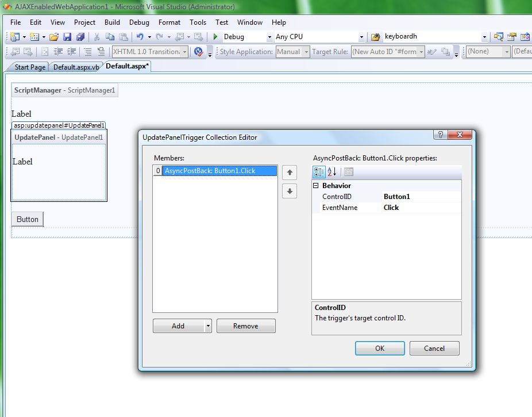532x417 pixels.
Task: Click the Paste clipboard icon
Action: 124,37
